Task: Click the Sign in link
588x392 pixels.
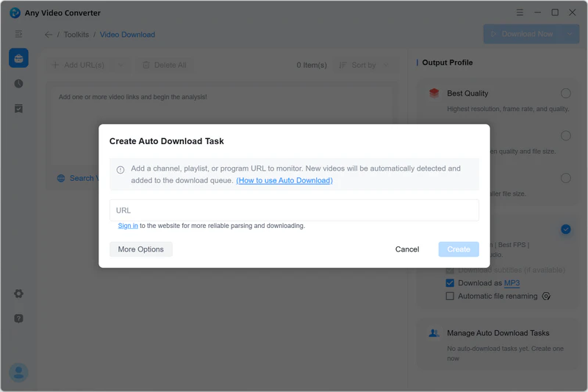Action: point(128,226)
